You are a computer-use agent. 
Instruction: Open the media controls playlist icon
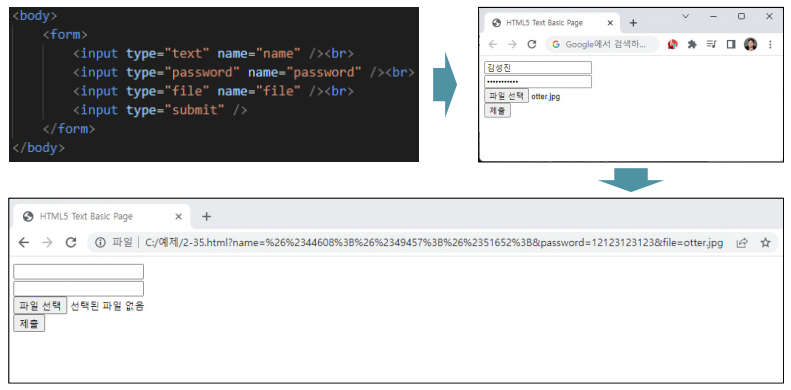(711, 44)
